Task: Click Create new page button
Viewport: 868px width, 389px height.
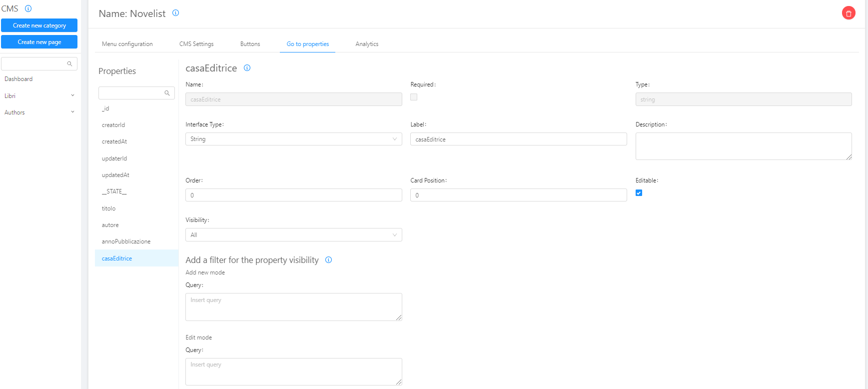Action: point(39,42)
